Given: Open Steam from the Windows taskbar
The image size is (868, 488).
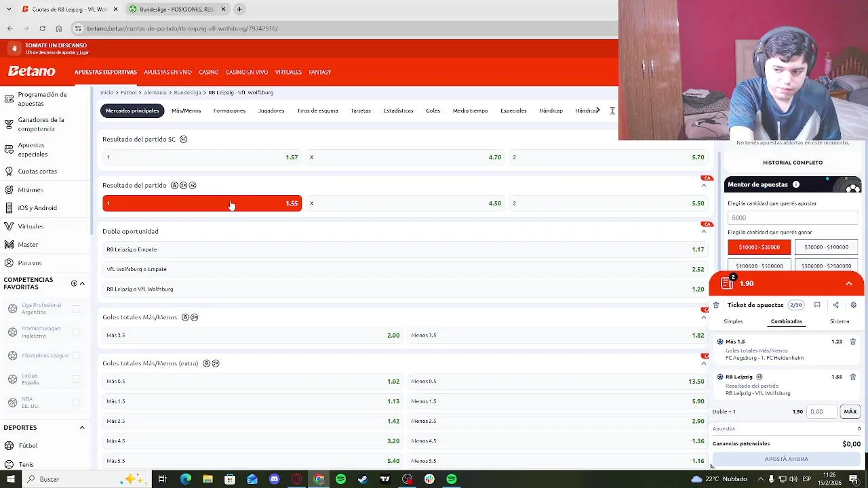Looking at the screenshot, I should [363, 479].
